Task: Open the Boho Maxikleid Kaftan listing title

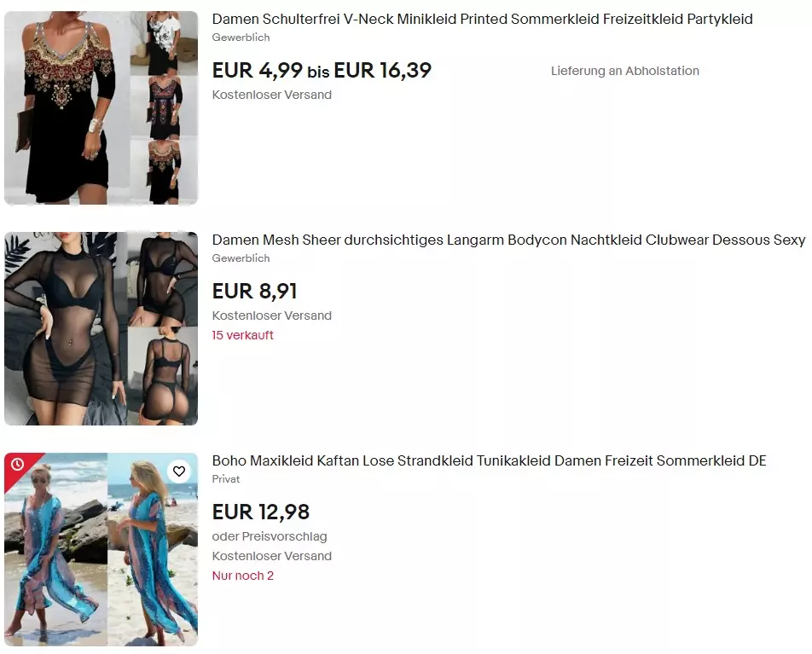Action: coord(489,460)
